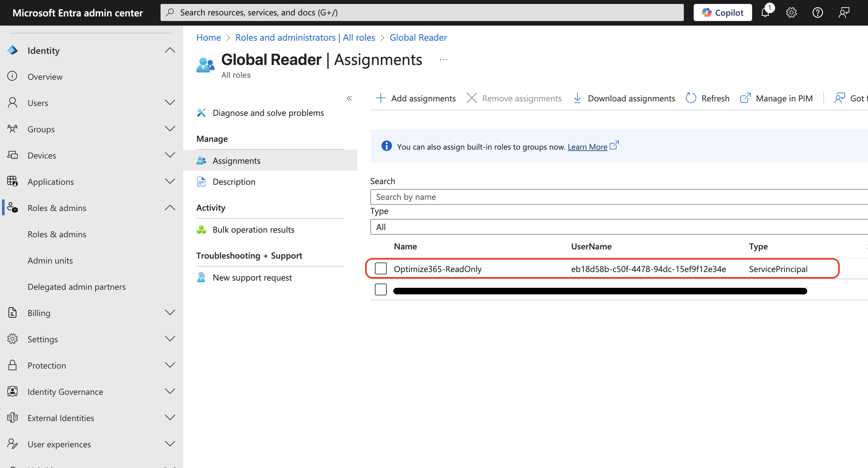
Task: Click Remove assignments button
Action: pos(514,98)
